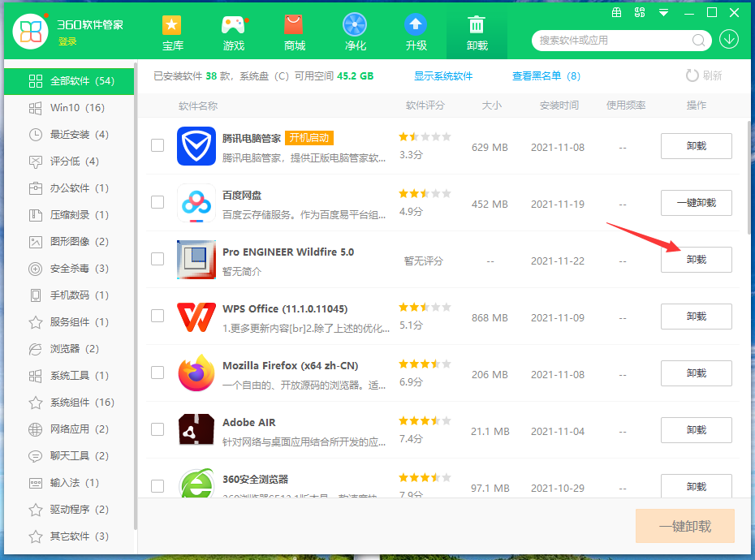The width and height of the screenshot is (755, 560).
Task: Expand the 系统组件 (16) category
Action: [81, 403]
